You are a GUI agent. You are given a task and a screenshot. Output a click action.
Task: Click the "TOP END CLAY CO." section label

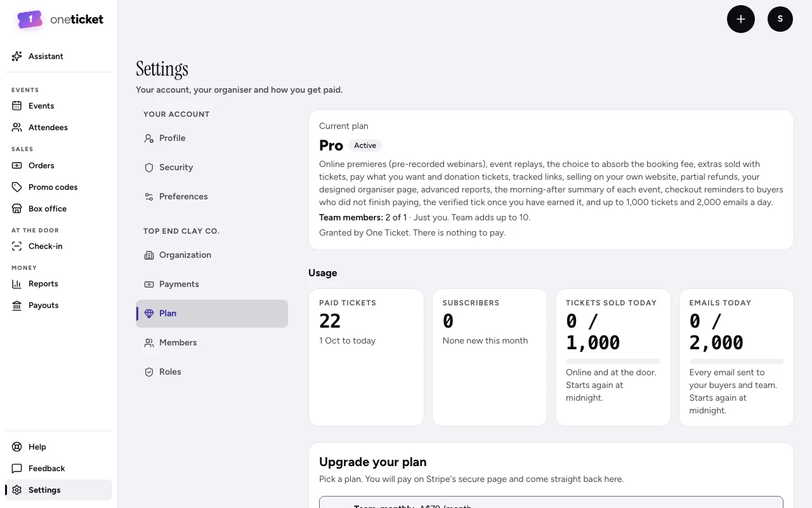pos(181,231)
